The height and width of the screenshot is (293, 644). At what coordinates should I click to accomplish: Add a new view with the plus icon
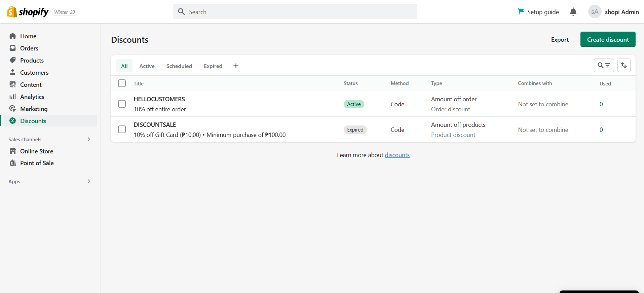(x=236, y=66)
